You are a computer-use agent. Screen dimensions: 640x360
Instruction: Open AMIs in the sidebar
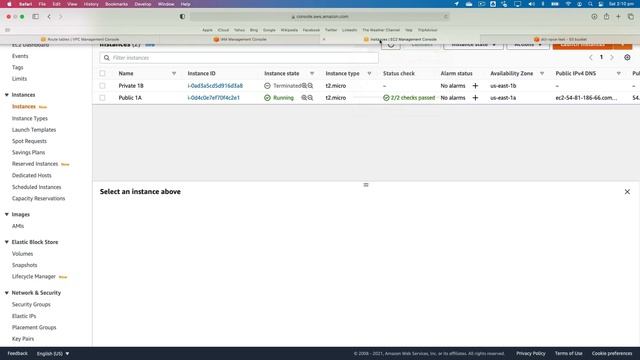pyautogui.click(x=18, y=226)
